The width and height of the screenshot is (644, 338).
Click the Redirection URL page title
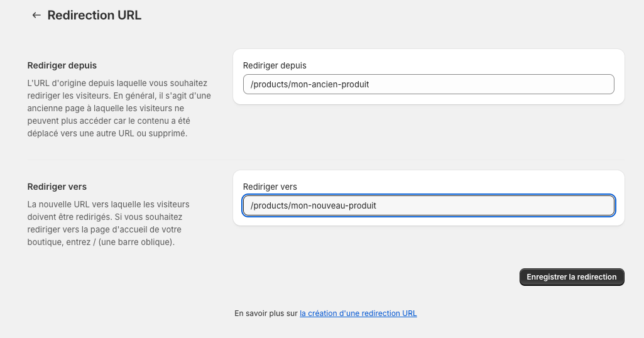coord(94,15)
